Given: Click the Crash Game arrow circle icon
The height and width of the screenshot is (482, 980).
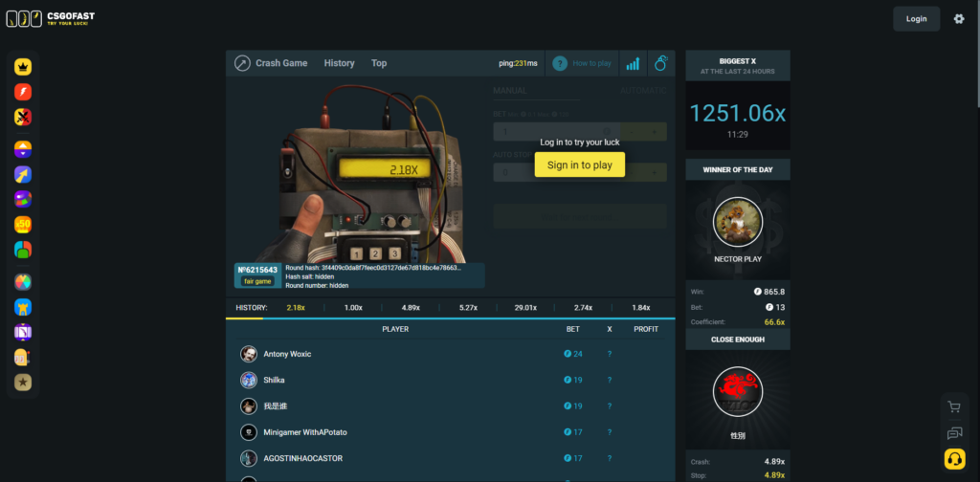Looking at the screenshot, I should coord(242,63).
